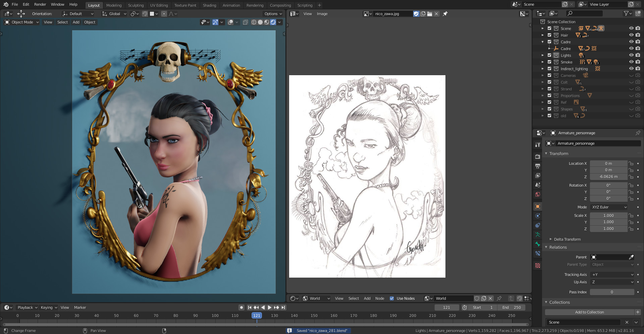Viewport: 644px width, 334px height.
Task: Click the current frame 121 marker
Action: click(257, 316)
